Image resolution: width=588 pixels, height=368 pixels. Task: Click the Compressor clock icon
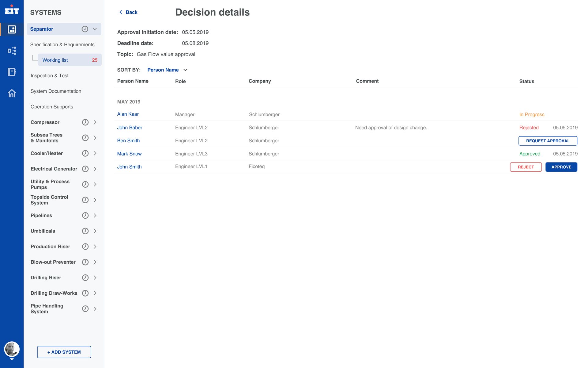(x=85, y=122)
